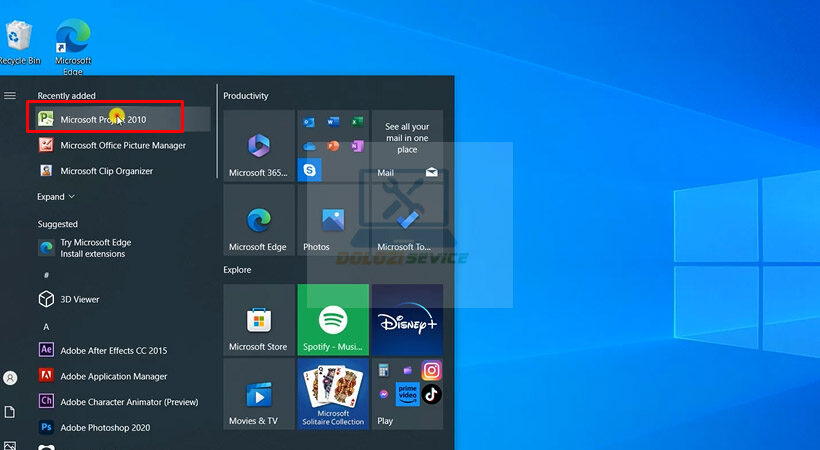Image resolution: width=820 pixels, height=450 pixels.
Task: Launch the Disney+ tile
Action: (x=407, y=320)
